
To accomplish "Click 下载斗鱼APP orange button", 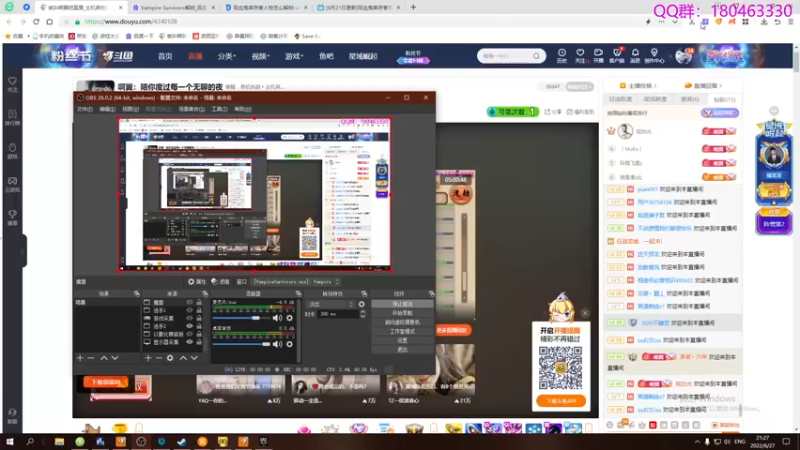I will tap(561, 401).
